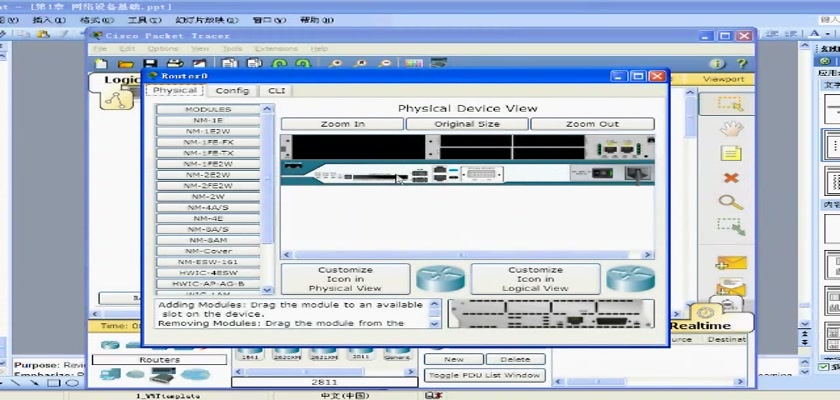
Task: Click the Save floppy disk icon in Packet Tracer
Action: tap(150, 64)
